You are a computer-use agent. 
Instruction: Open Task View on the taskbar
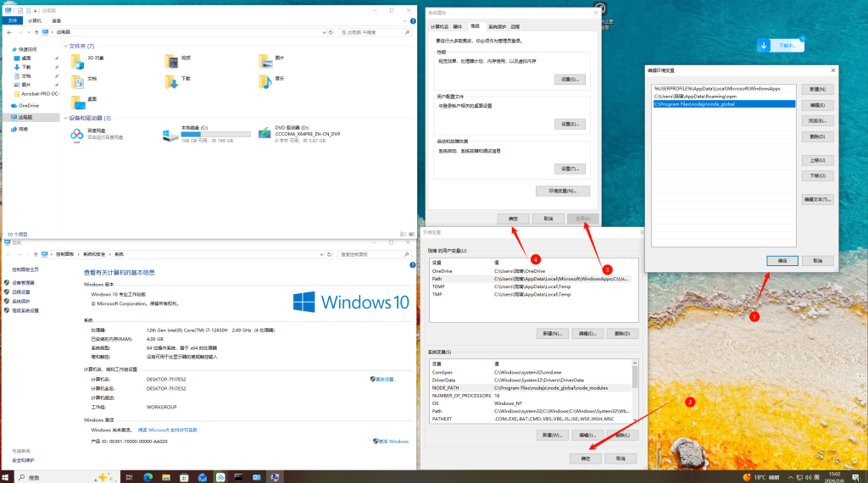(x=129, y=477)
